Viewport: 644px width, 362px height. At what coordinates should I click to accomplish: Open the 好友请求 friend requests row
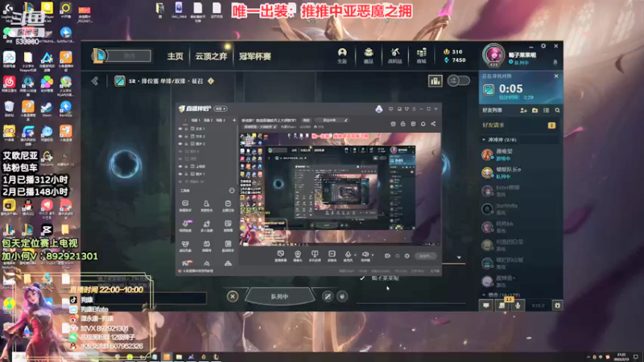519,125
